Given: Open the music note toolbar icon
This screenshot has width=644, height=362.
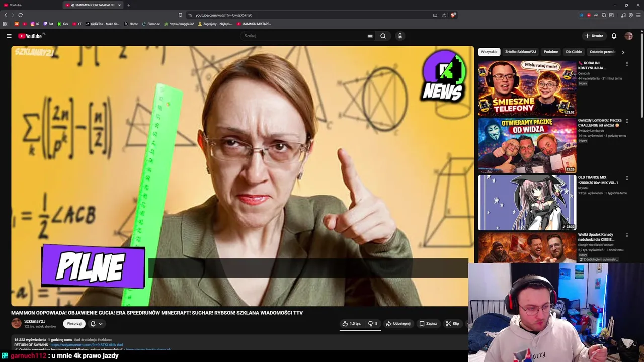Looking at the screenshot, I should (623, 15).
